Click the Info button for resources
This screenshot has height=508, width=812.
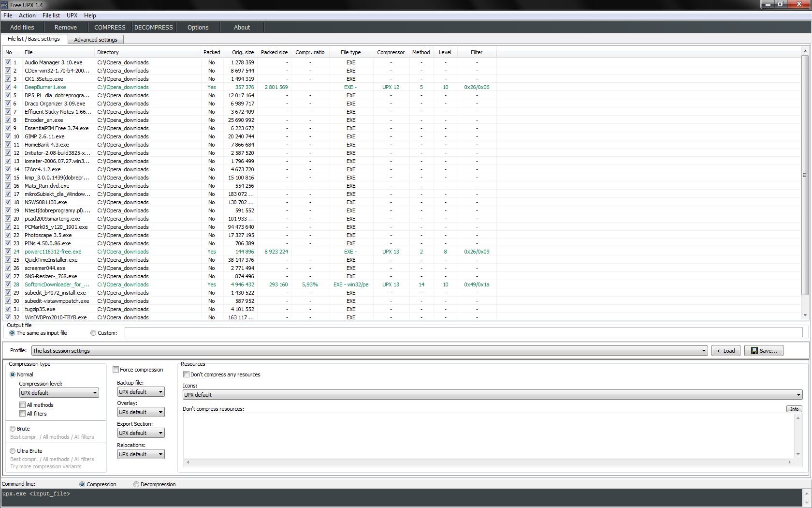(794, 409)
